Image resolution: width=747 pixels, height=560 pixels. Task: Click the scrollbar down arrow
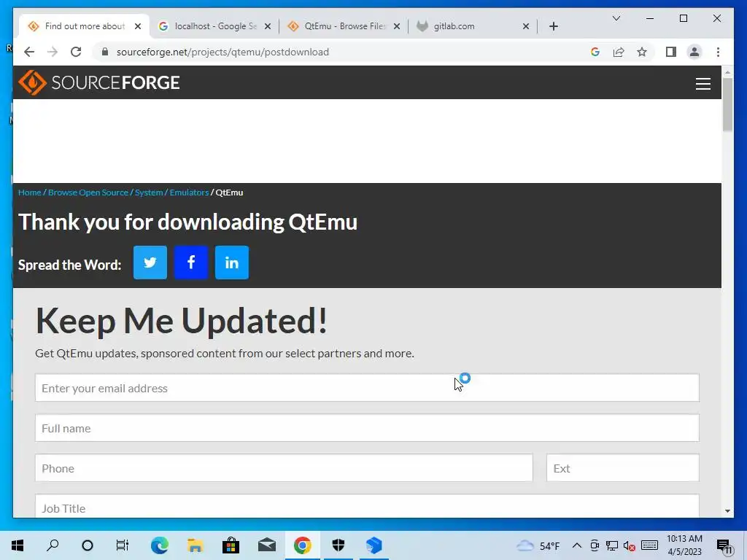tap(727, 511)
